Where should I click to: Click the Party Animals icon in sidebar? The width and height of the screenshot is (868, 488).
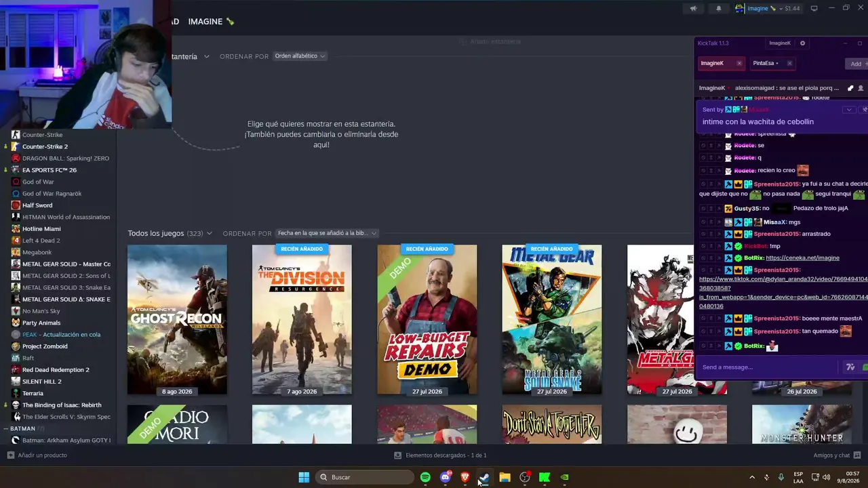tap(16, 323)
